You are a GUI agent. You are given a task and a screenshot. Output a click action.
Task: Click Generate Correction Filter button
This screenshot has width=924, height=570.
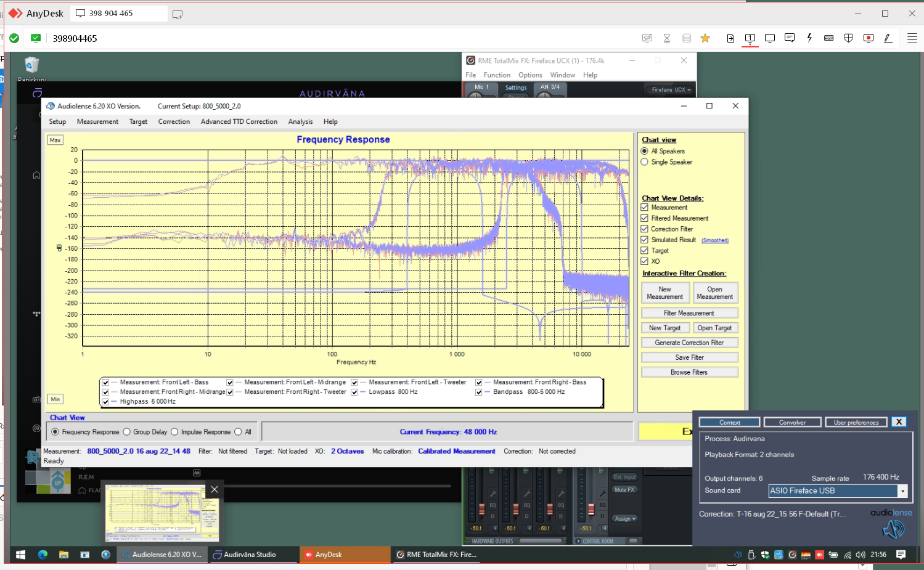tap(689, 343)
